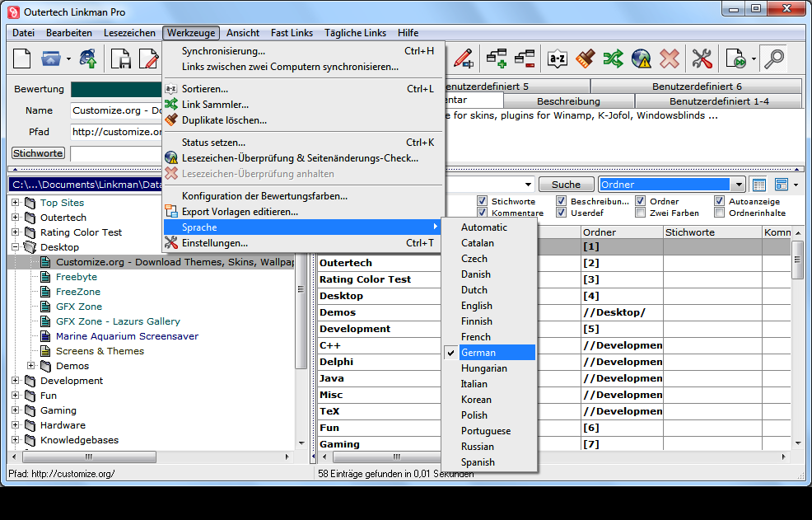The height and width of the screenshot is (520, 812).
Task: Click the results table vertical scrollbar thumb
Action: (797, 260)
